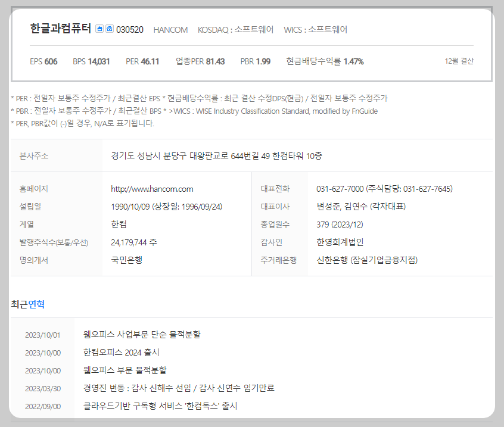
Task: Click 클라우드기반 구독형 서비스 '한컴독스' 출시 entry
Action: pos(160,406)
